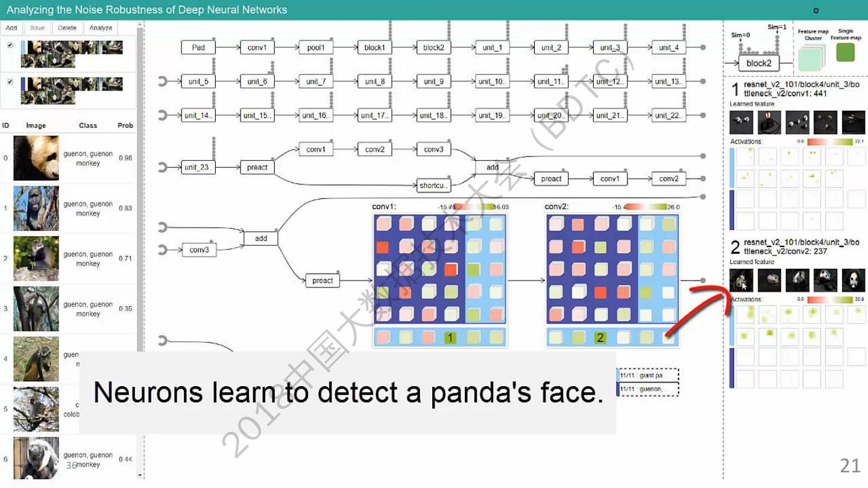
Task: Click the probability value 0.98
Action: tap(125, 158)
